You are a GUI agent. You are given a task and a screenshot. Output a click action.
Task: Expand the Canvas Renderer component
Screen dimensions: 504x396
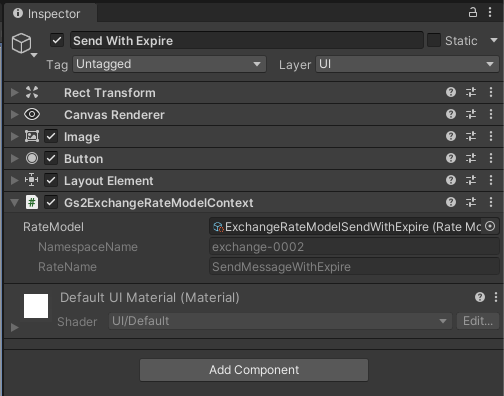point(14,114)
